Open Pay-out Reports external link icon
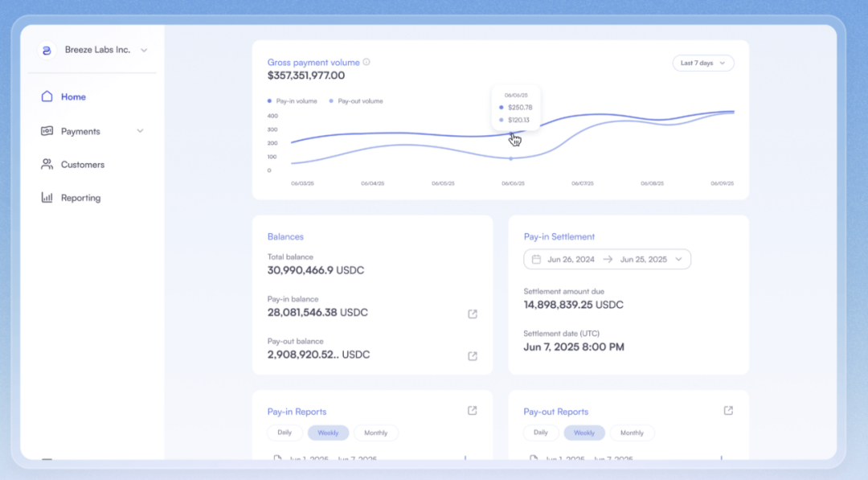868x480 pixels. coord(728,410)
